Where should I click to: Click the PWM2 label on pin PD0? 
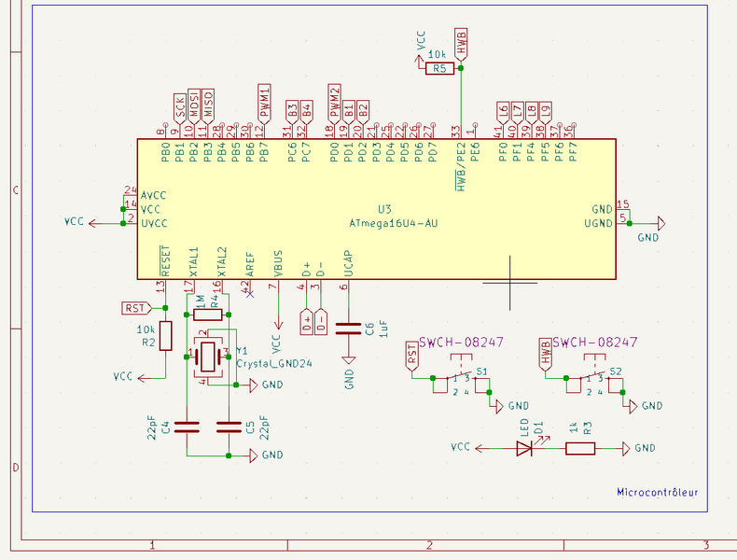(x=334, y=103)
